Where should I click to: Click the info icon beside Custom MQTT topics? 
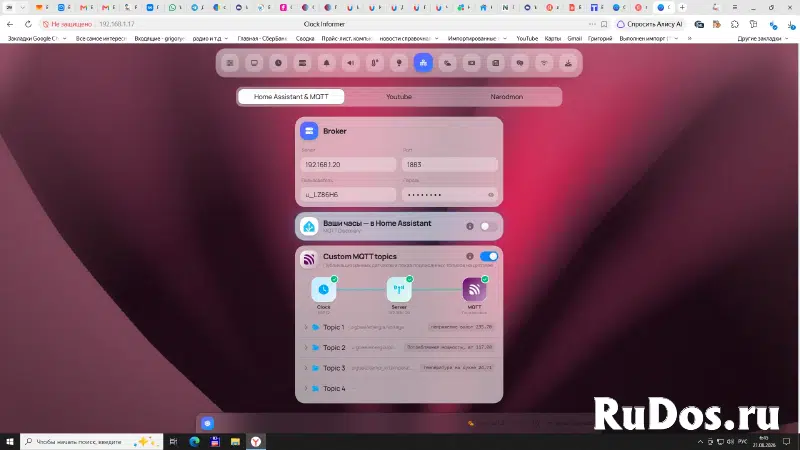coord(469,256)
